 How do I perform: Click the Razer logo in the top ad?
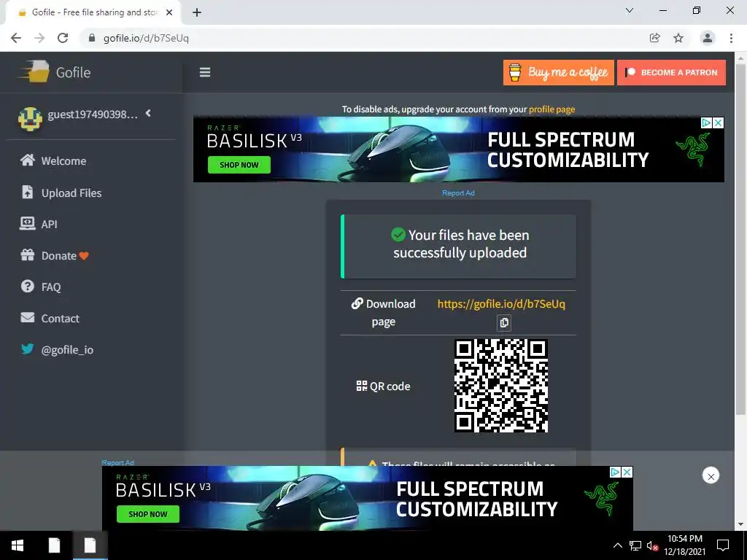coord(693,149)
